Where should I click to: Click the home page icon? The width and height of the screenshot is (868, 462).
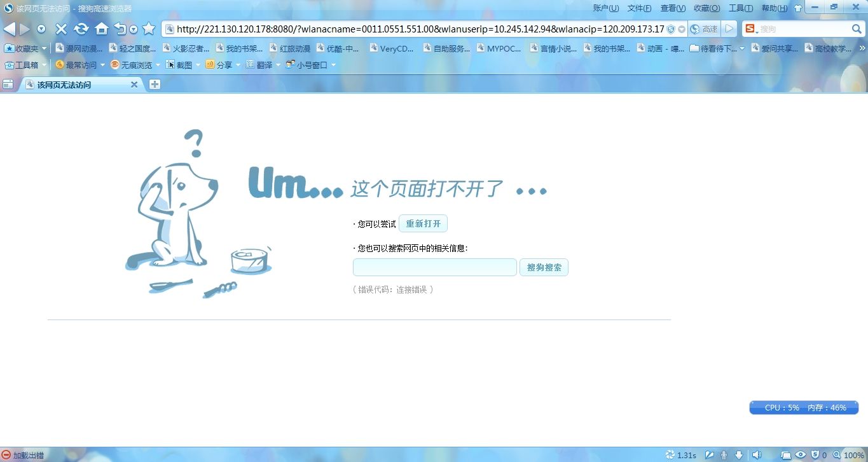tap(101, 29)
